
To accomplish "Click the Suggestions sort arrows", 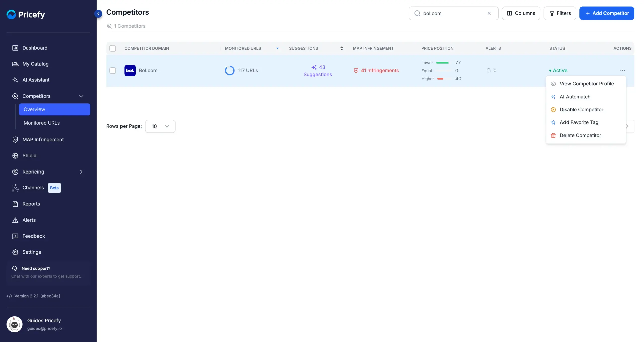I will (x=342, y=48).
